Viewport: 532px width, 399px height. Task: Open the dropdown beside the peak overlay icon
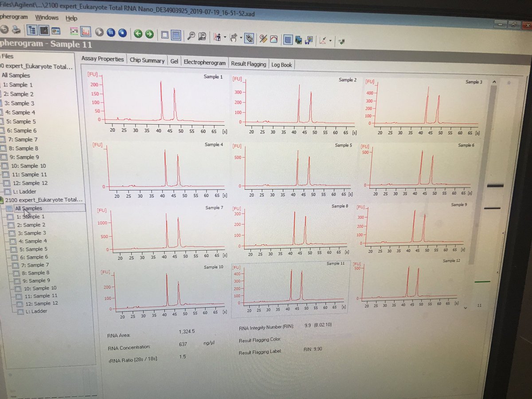[225, 37]
